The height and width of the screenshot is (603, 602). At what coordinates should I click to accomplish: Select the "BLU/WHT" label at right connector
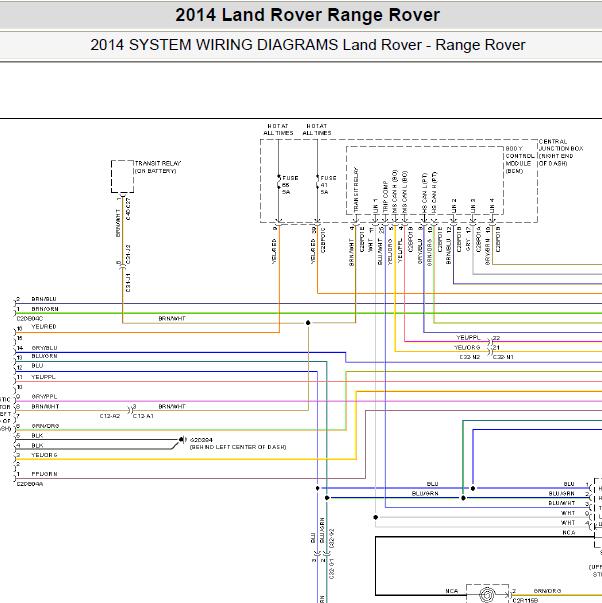point(562,503)
